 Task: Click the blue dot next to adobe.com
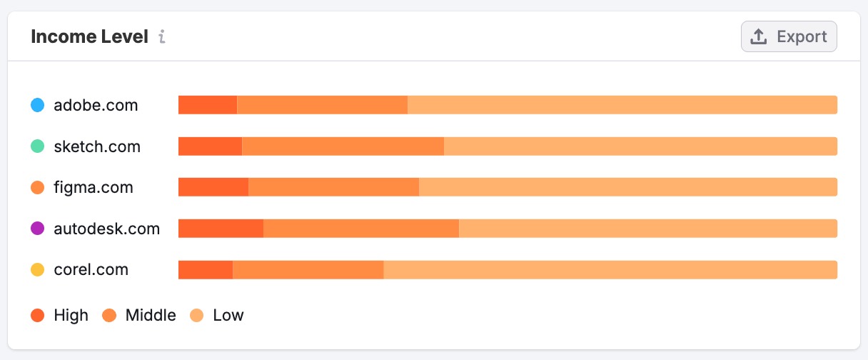(x=38, y=106)
